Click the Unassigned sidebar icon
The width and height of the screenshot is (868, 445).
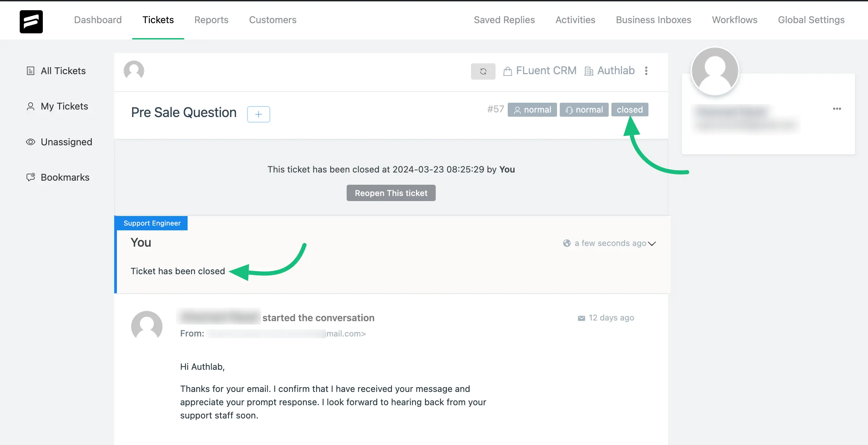click(31, 141)
